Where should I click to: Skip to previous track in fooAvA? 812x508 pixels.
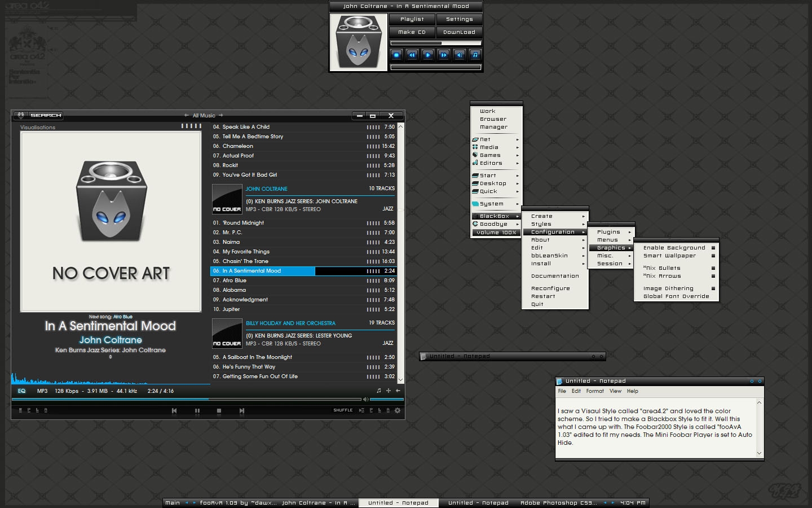coord(174,411)
